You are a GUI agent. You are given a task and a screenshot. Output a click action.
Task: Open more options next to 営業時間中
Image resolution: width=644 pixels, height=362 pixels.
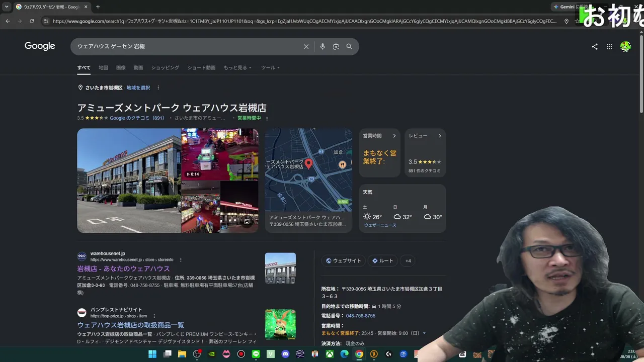click(x=267, y=119)
